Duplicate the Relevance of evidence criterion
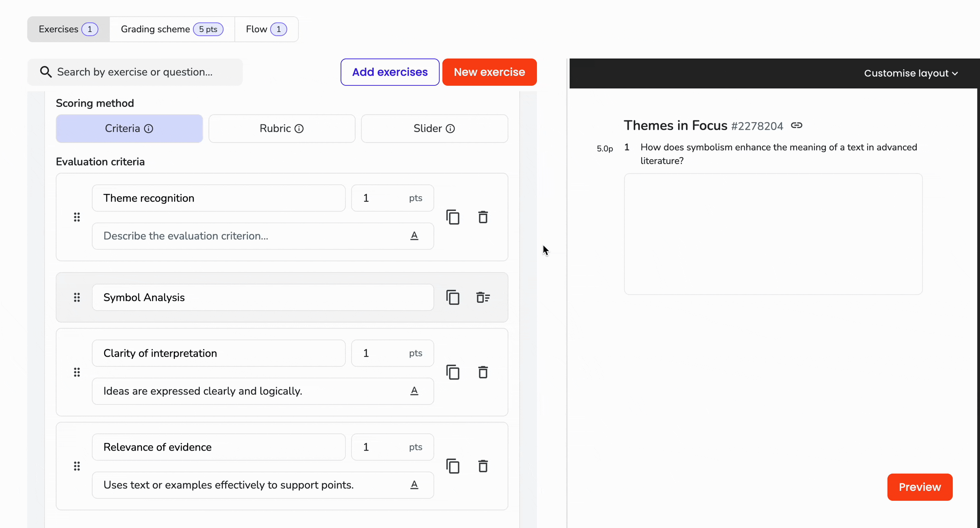Viewport: 980px width, 528px height. (453, 466)
